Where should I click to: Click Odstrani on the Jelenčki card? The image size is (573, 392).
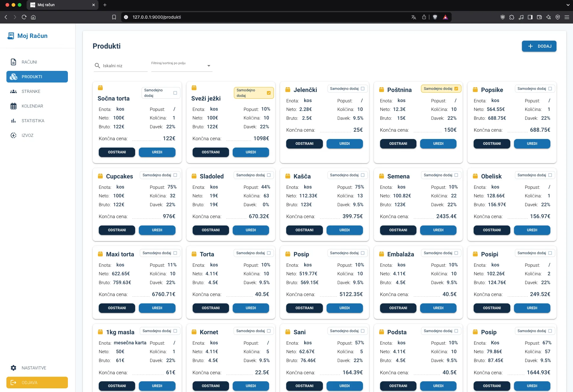[x=305, y=144]
